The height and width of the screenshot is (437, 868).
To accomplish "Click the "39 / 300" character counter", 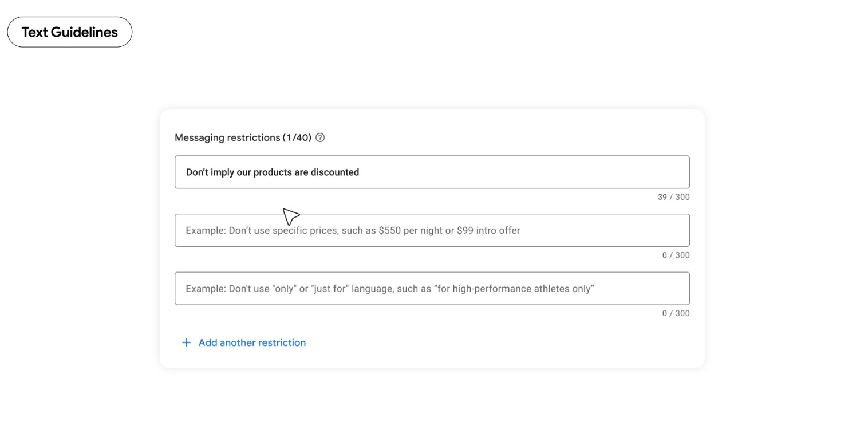I will point(673,197).
